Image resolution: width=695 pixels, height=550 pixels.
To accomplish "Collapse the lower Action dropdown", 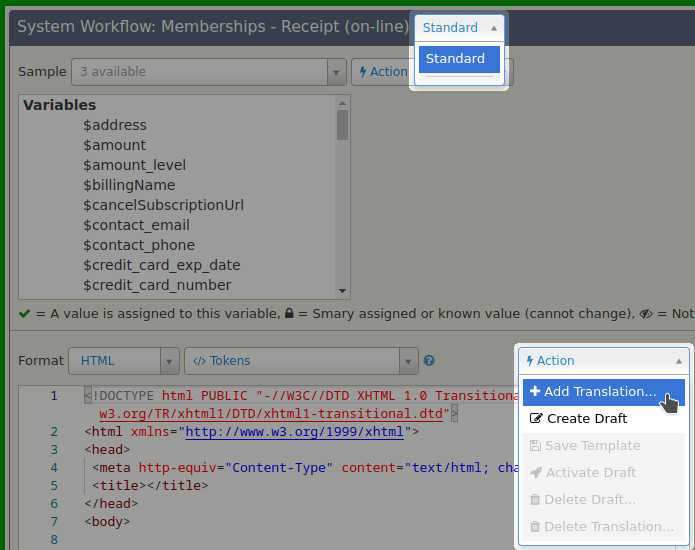I will pos(604,361).
